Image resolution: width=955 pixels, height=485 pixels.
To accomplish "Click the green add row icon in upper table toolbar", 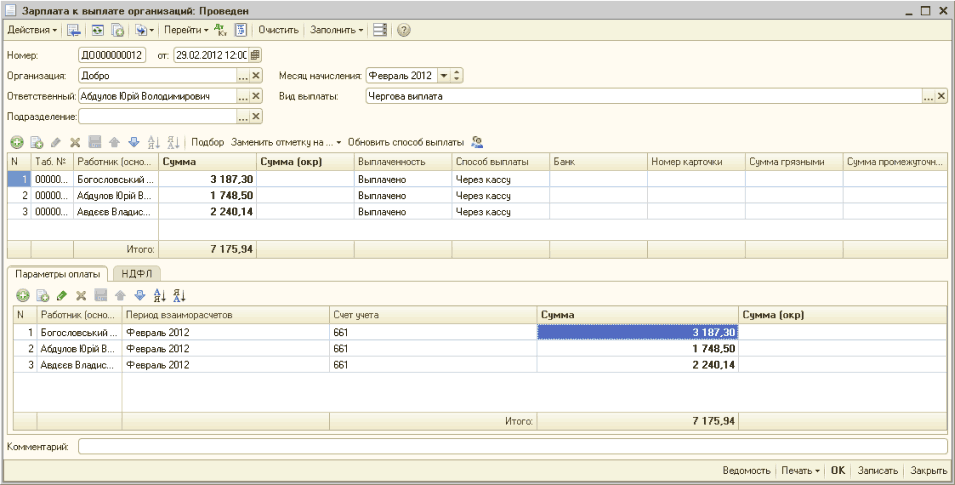I will click(x=17, y=143).
